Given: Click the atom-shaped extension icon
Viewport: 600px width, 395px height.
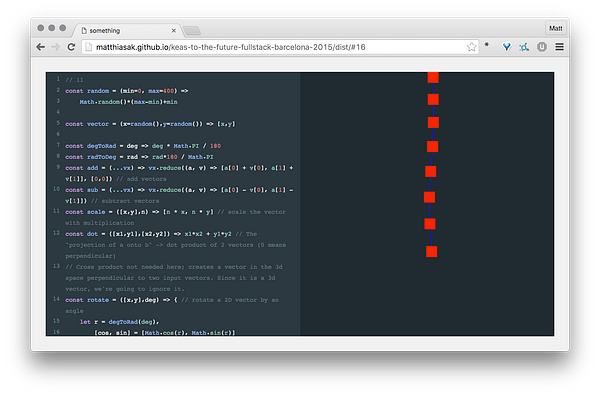Looking at the screenshot, I should 524,47.
